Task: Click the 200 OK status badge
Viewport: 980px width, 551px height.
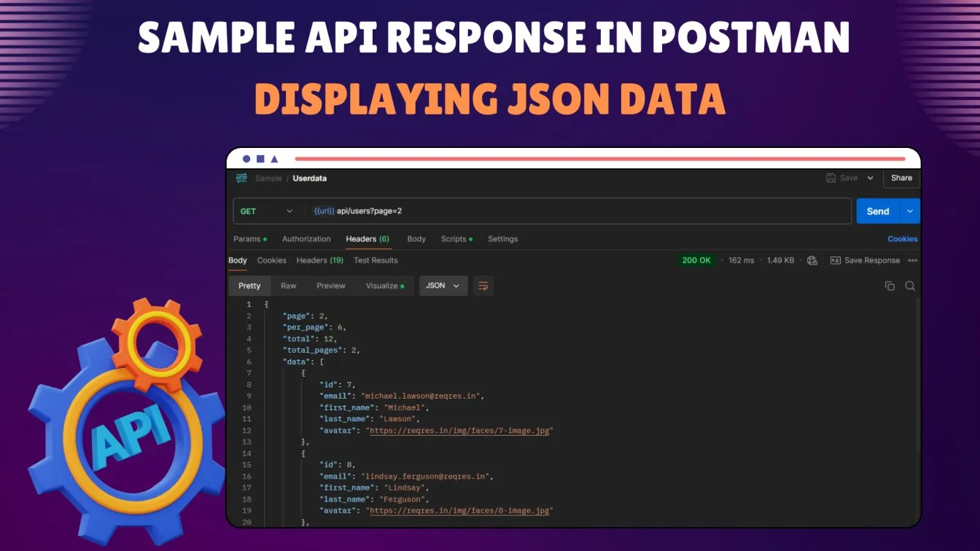Action: tap(696, 260)
